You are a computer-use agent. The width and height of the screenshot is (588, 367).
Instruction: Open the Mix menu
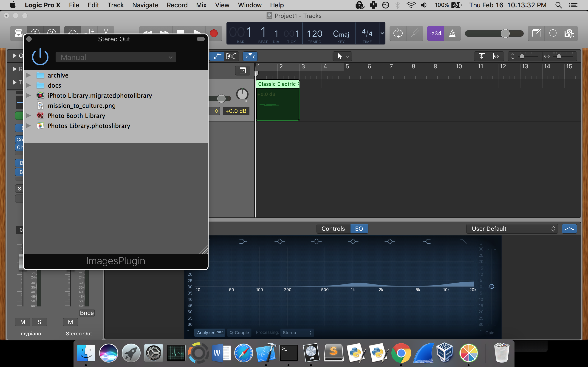201,5
